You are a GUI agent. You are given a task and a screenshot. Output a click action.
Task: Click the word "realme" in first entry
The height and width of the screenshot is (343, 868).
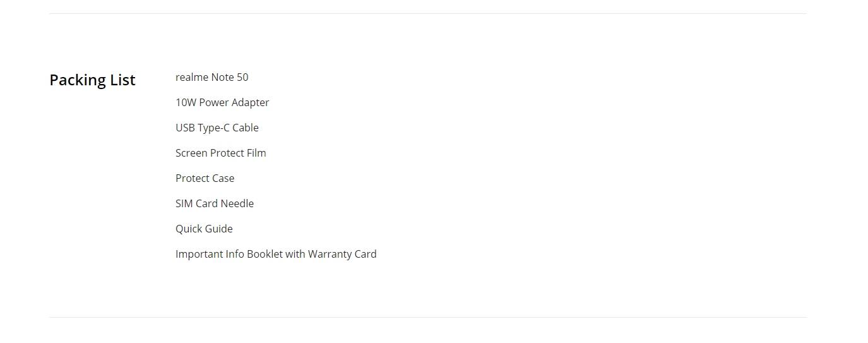click(x=192, y=77)
